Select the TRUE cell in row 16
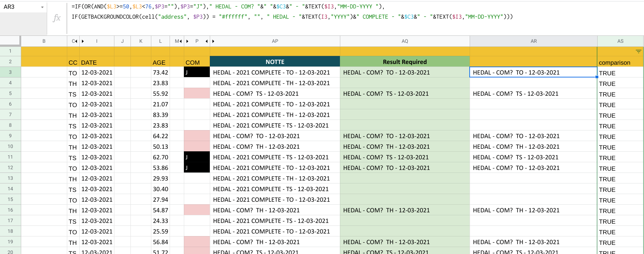 point(620,211)
